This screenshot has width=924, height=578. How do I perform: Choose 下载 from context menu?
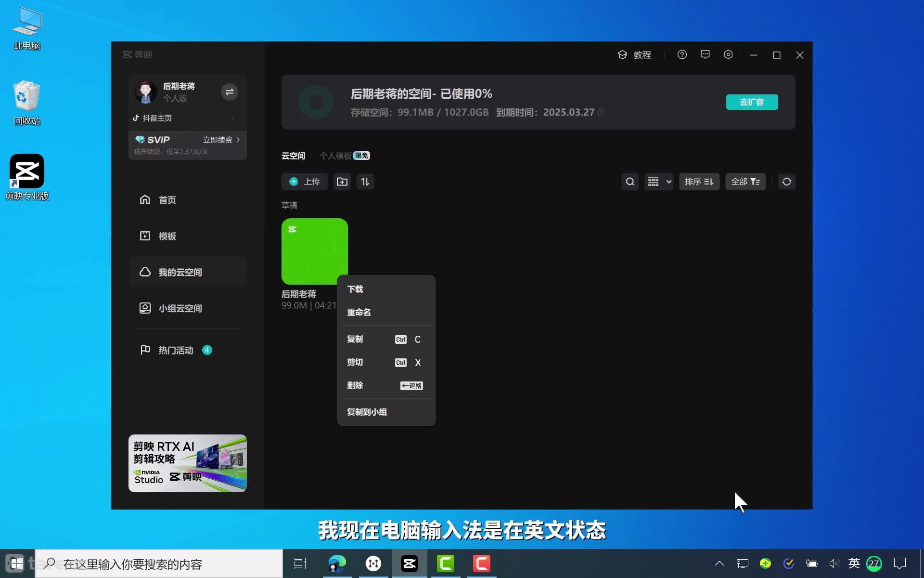pos(386,289)
